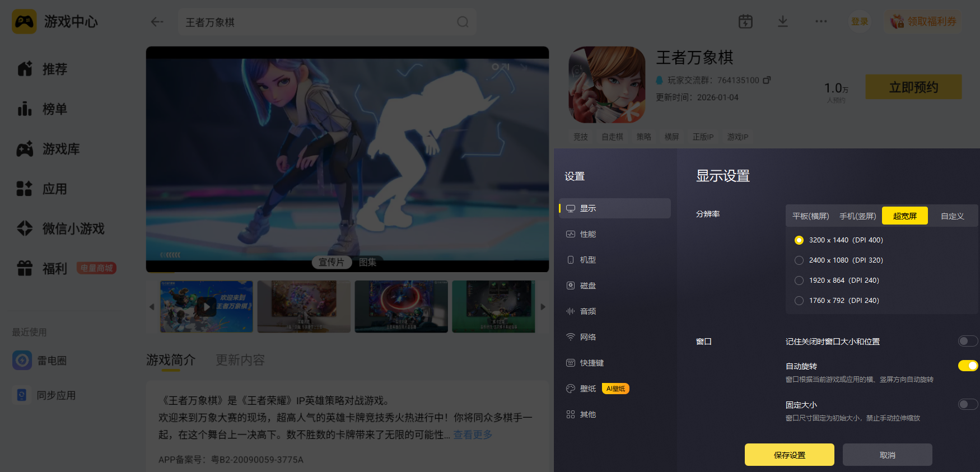
Task: Switch to 更新内容 tab
Action: (240, 360)
